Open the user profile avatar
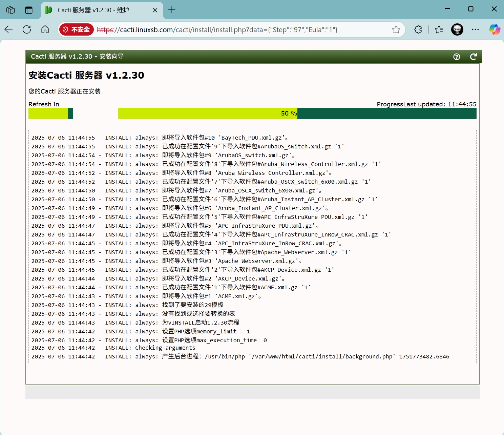 (x=457, y=29)
